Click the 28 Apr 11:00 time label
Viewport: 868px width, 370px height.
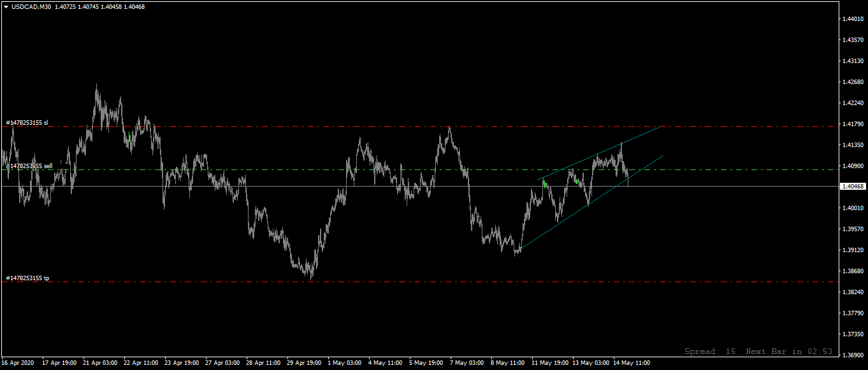[x=263, y=363]
